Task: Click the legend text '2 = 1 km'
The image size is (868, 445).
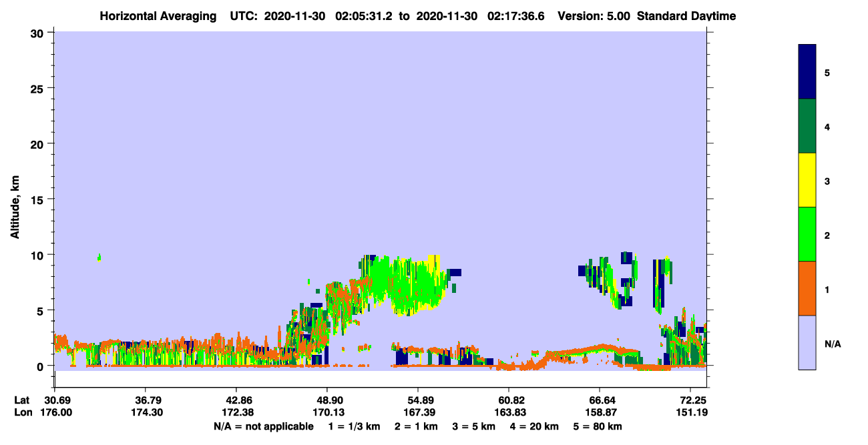Action: coord(416,426)
